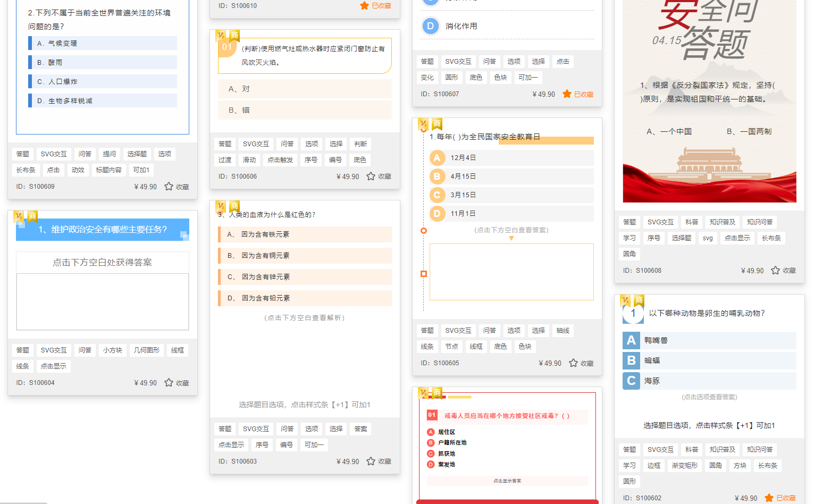Click the 答题 tag on card S100602
This screenshot has height=504, width=814.
629,449
